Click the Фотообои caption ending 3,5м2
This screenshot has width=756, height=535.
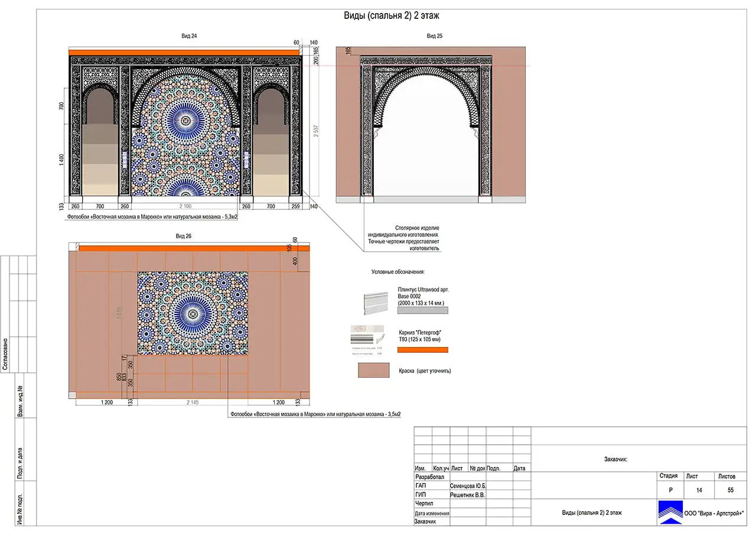tap(315, 414)
